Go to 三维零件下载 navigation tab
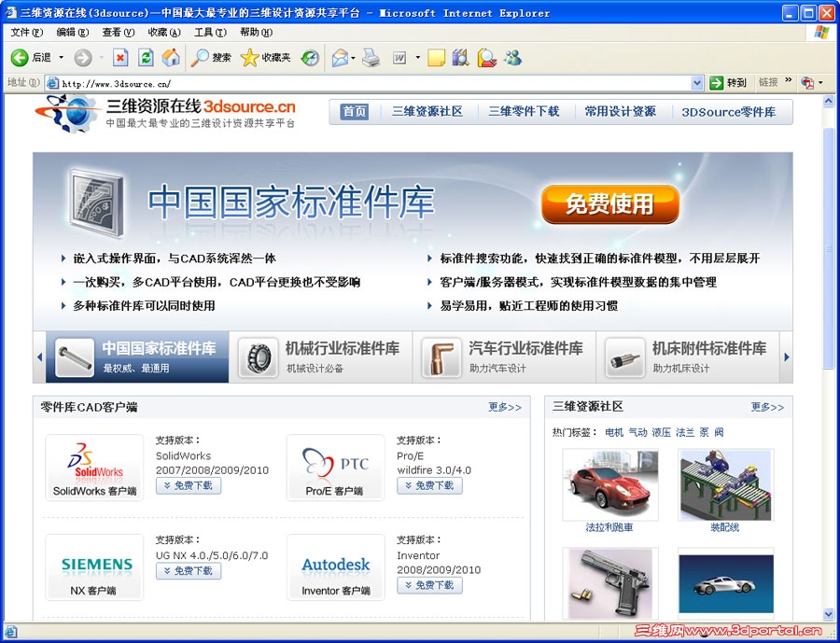 [524, 111]
